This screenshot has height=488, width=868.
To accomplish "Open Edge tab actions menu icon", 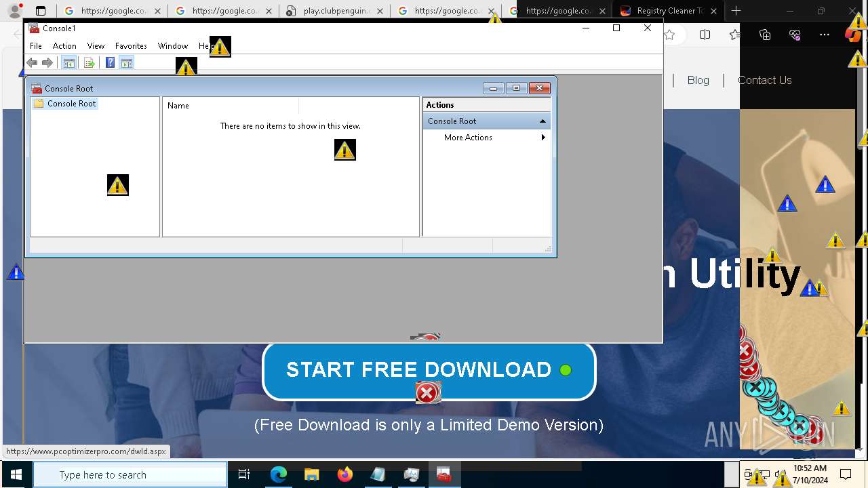I will [x=41, y=11].
